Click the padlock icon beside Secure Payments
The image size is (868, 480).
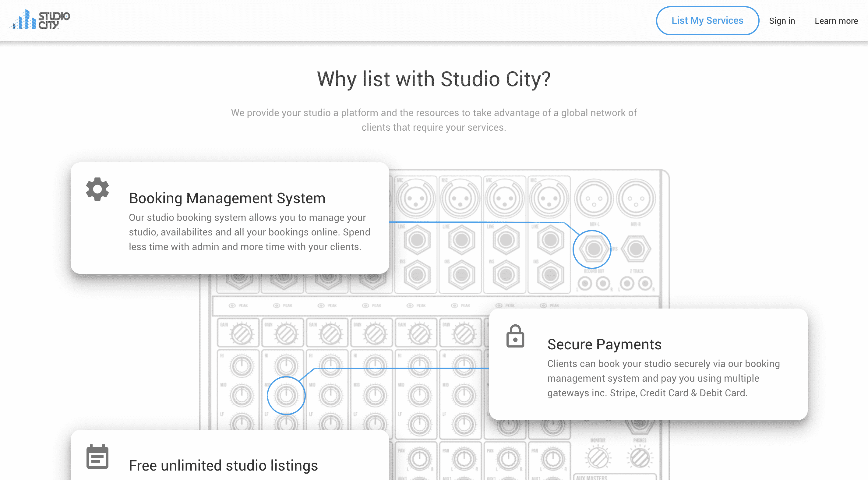coord(515,336)
